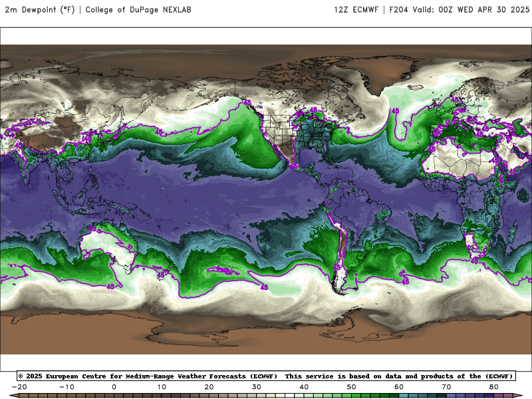Click the 50 colorbar tick label
The width and height of the screenshot is (532, 399).
(x=352, y=387)
